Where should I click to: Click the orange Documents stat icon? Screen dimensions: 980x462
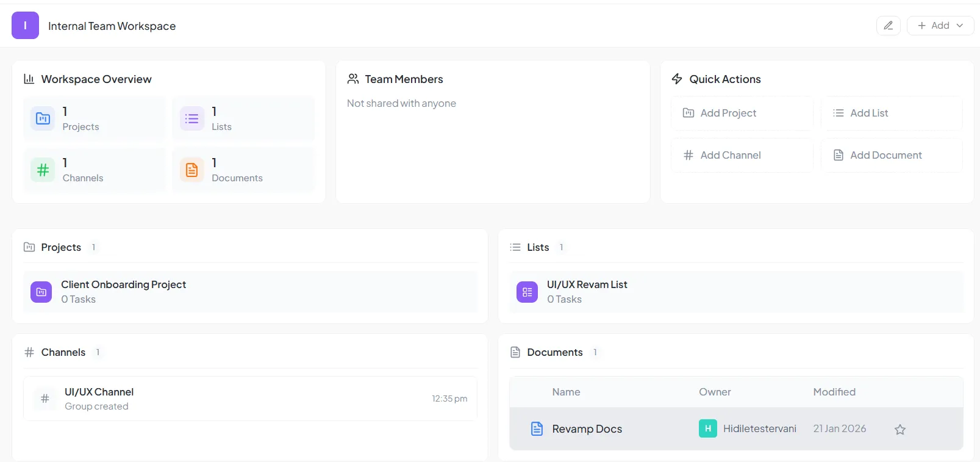click(191, 170)
